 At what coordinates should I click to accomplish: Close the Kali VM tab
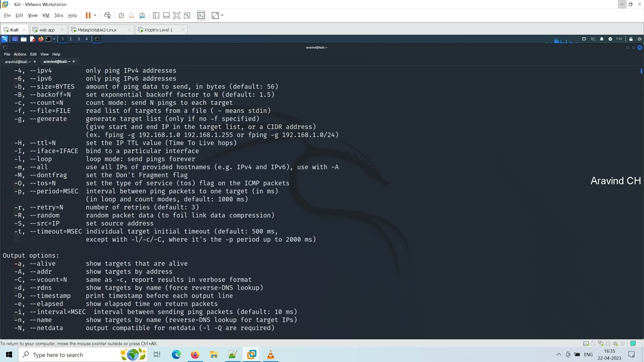coord(24,30)
